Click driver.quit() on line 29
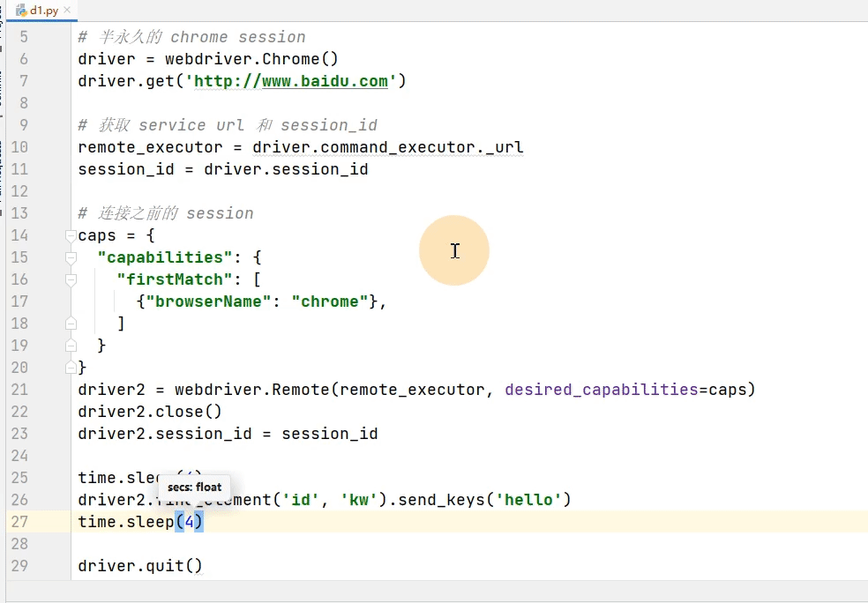 [140, 566]
